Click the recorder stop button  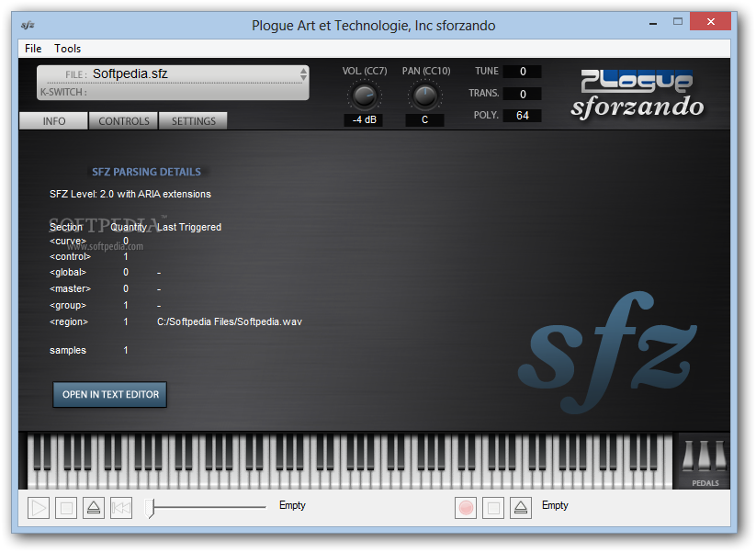coord(493,508)
